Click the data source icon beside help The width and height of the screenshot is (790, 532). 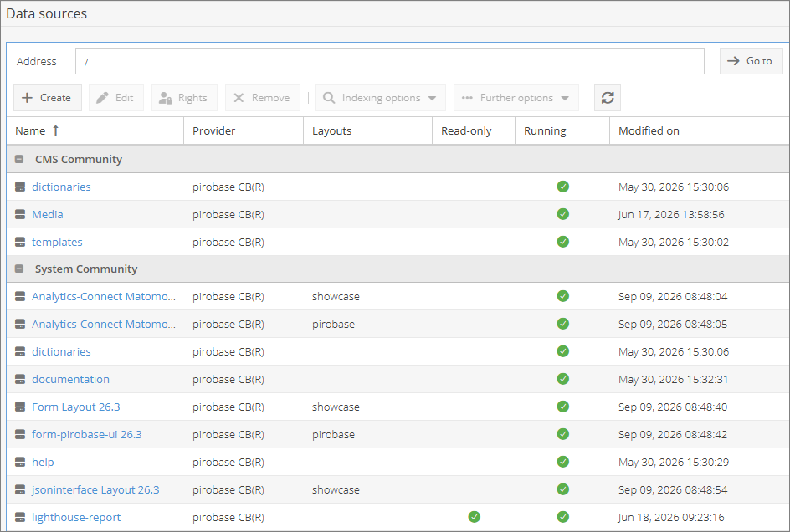tap(20, 462)
